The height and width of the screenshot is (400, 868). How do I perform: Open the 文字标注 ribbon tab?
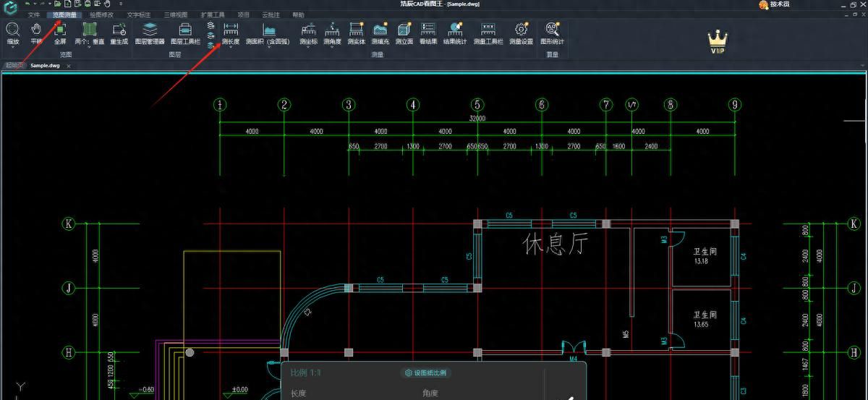139,14
